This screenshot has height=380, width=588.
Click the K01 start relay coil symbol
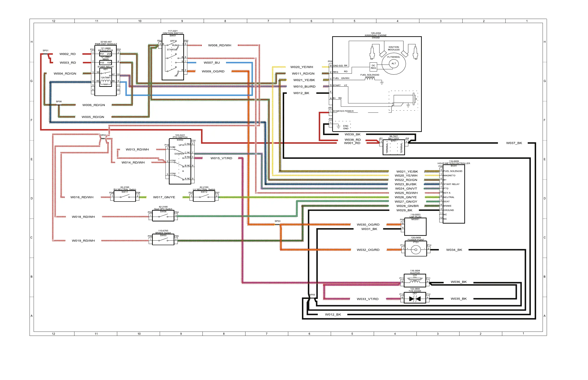tap(105, 82)
